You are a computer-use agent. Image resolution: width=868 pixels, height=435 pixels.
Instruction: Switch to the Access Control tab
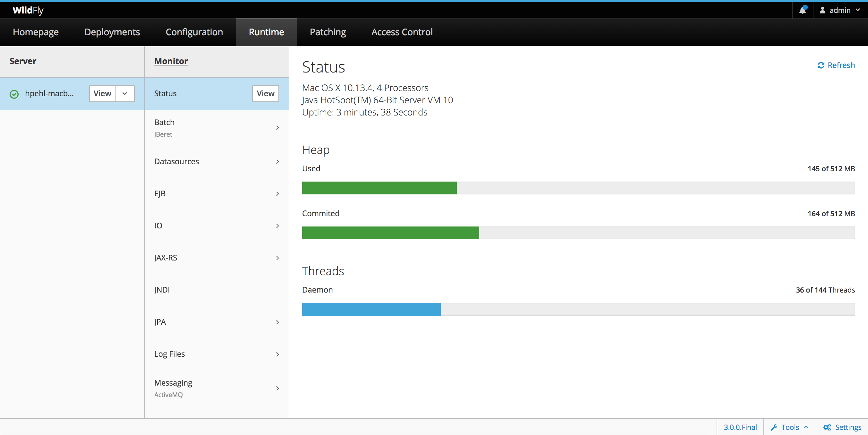pyautogui.click(x=402, y=32)
